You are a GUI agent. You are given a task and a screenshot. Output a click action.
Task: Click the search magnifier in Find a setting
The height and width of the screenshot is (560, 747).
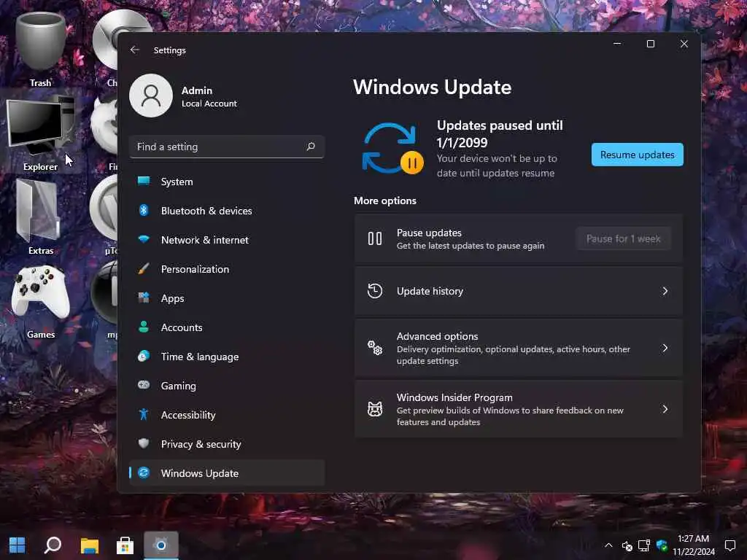pos(311,147)
